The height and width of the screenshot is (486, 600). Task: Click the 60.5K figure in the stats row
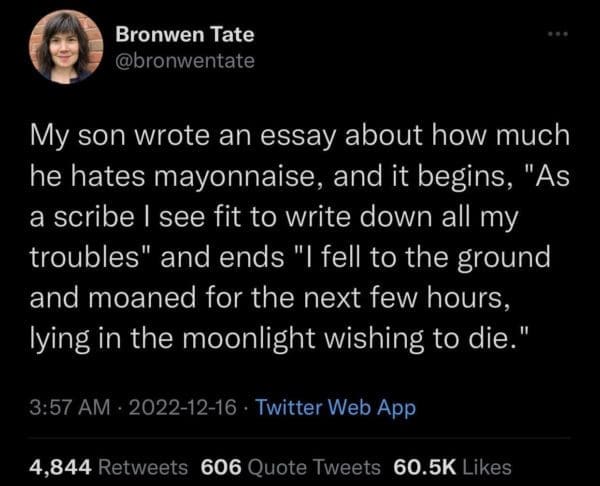pos(424,467)
